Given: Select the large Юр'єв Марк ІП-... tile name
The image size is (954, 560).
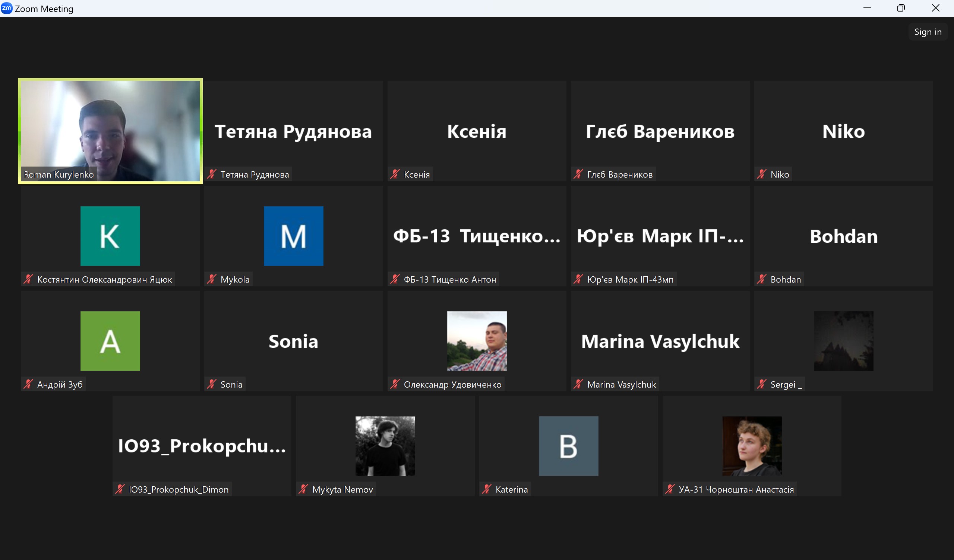Looking at the screenshot, I should (x=660, y=236).
